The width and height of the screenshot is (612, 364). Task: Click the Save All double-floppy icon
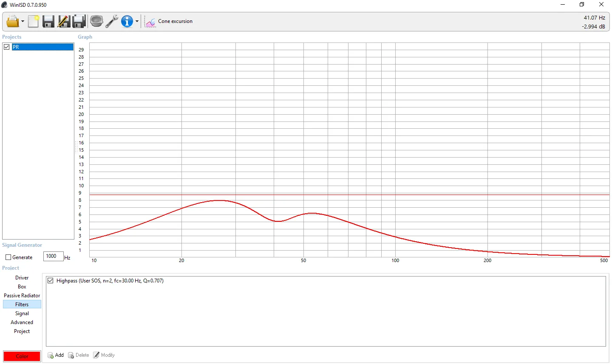click(79, 21)
